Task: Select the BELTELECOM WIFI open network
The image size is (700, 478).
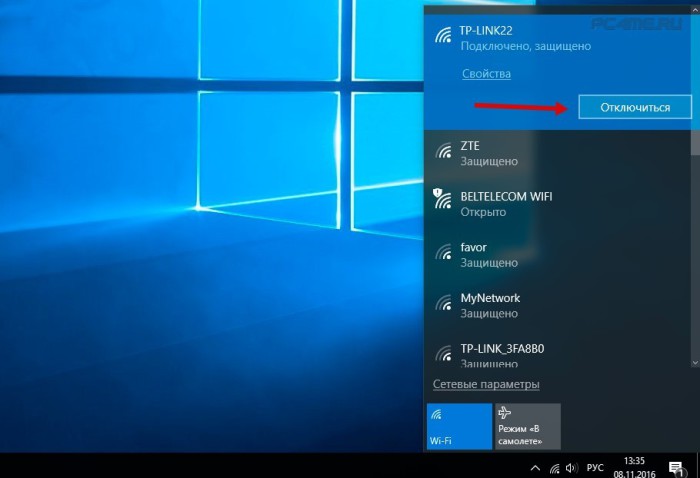Action: coord(557,204)
